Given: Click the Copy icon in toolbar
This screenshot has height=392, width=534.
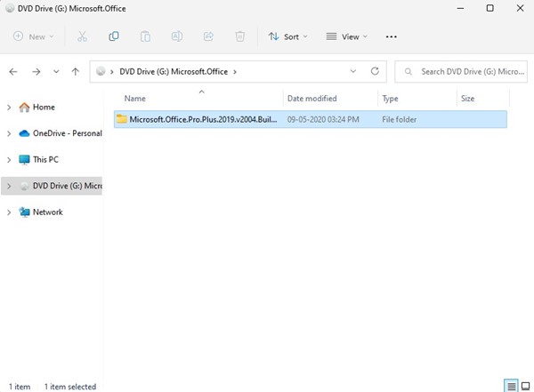Looking at the screenshot, I should 114,36.
